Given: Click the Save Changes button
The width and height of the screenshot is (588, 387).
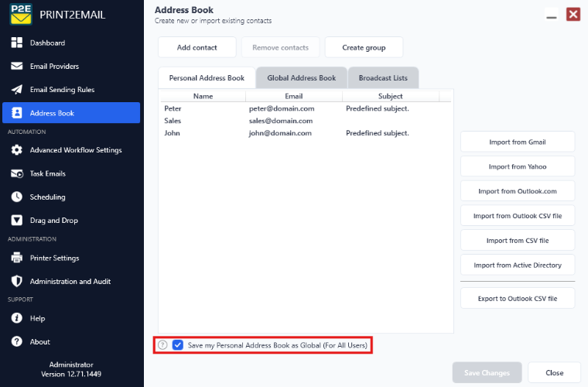Looking at the screenshot, I should (x=487, y=372).
